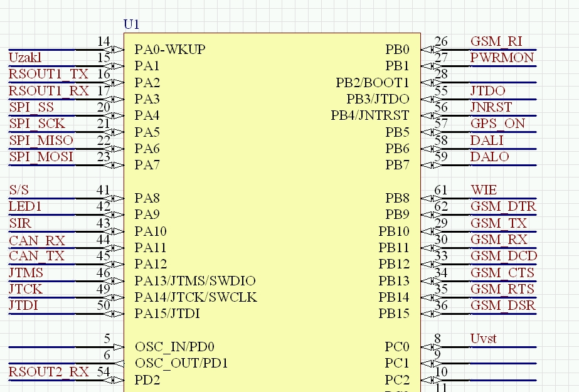Screen dimensions: 579x392
Task: Select the PWRMON net label
Action: (502, 58)
